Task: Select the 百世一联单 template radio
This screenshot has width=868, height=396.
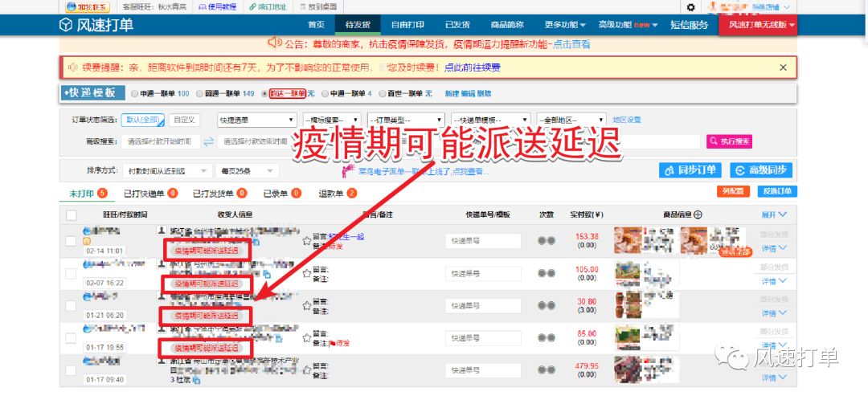Action: click(x=382, y=94)
